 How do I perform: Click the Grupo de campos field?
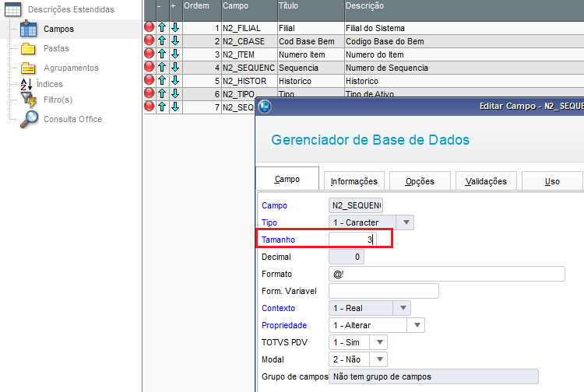(x=434, y=376)
